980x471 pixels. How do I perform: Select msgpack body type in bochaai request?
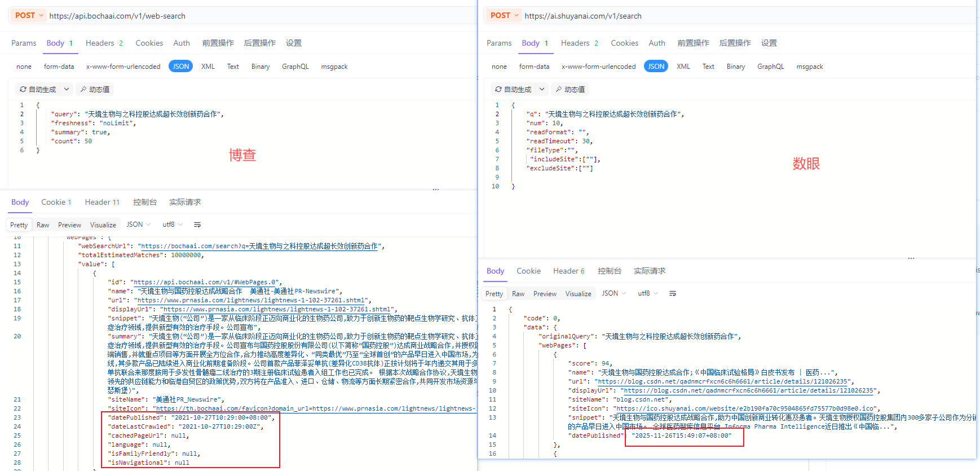point(334,67)
